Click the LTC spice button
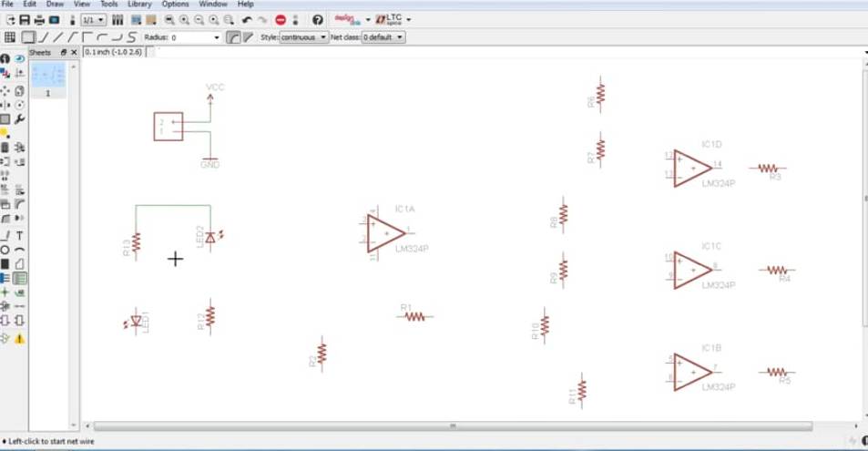Image resolution: width=868 pixels, height=451 pixels. (389, 20)
